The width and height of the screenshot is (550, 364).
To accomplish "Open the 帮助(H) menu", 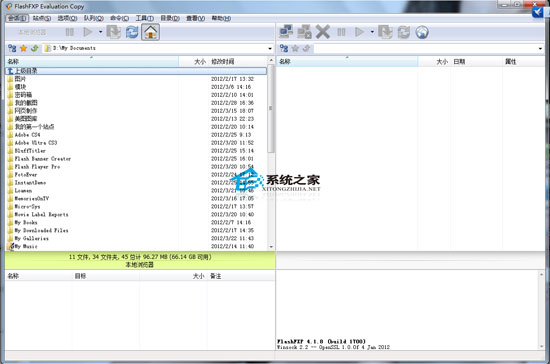I will point(221,18).
